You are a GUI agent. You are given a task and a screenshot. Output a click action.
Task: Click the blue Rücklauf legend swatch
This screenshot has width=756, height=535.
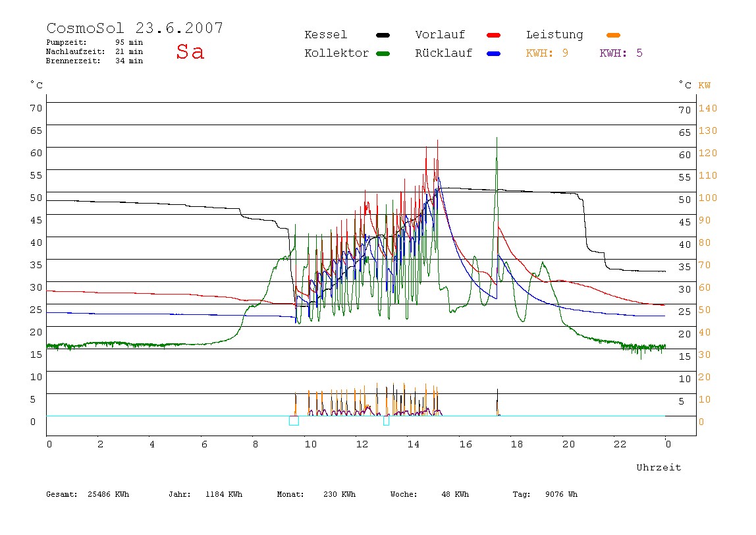(x=494, y=53)
